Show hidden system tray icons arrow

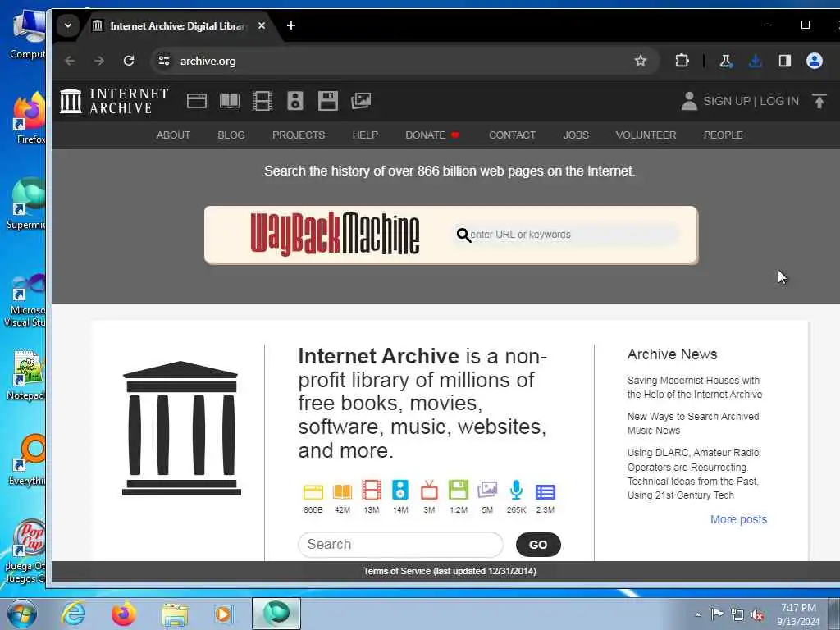(697, 614)
